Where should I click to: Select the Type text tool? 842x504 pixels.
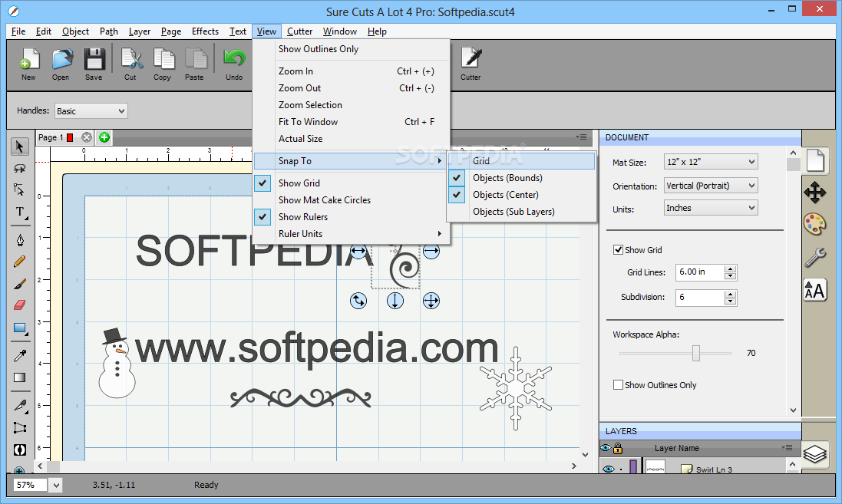point(19,212)
